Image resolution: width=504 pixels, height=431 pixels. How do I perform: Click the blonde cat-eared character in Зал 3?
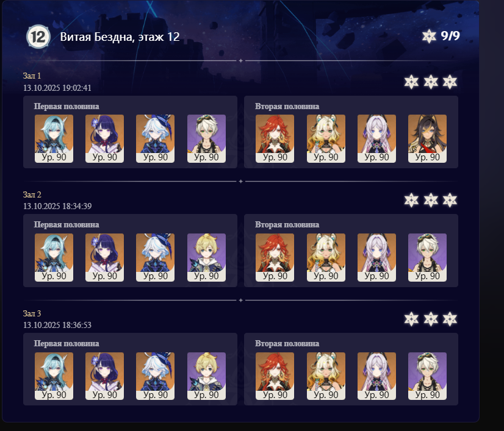(x=326, y=376)
